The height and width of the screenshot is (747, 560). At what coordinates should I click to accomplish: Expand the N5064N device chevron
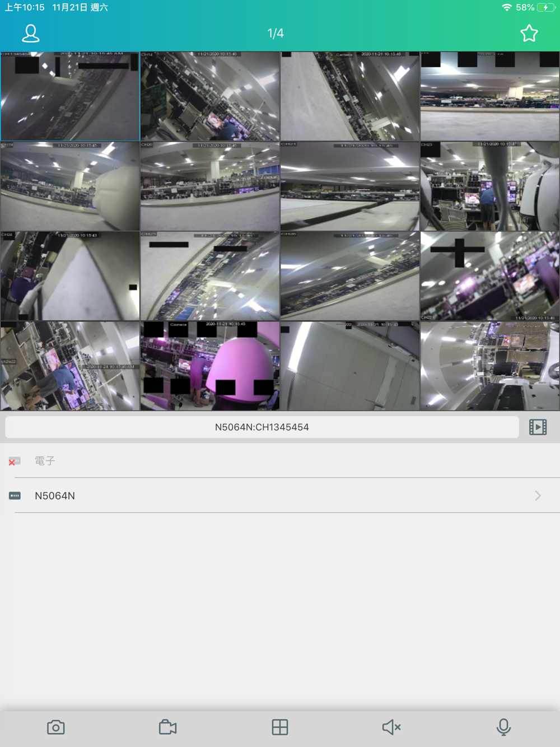538,496
